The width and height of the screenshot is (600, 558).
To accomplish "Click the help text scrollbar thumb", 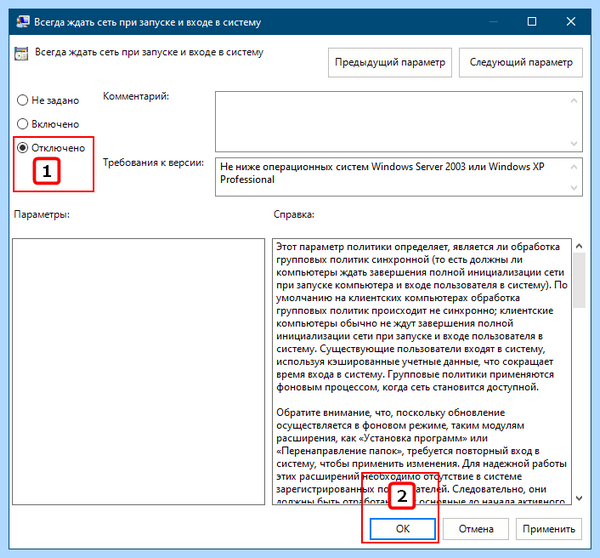I will click(x=579, y=280).
